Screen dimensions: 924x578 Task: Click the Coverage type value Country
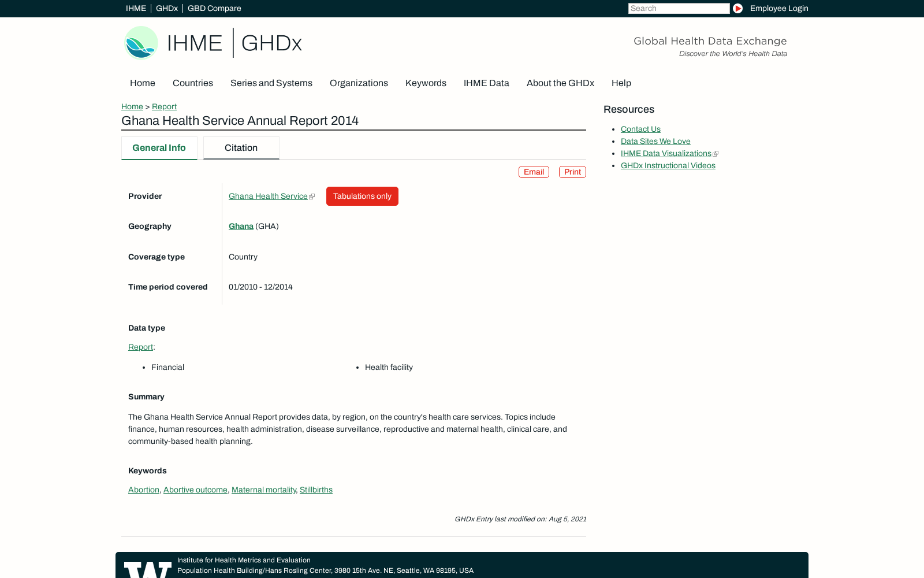pyautogui.click(x=243, y=257)
